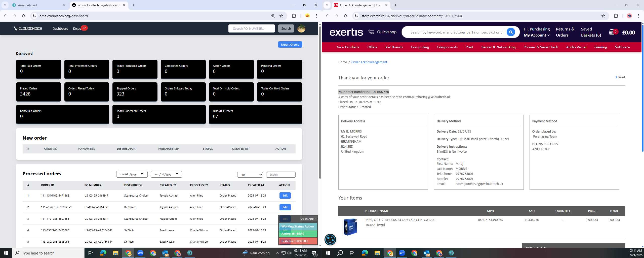Click the Search button next to PO_NUMBER field
644x258 pixels.
[x=286, y=28]
